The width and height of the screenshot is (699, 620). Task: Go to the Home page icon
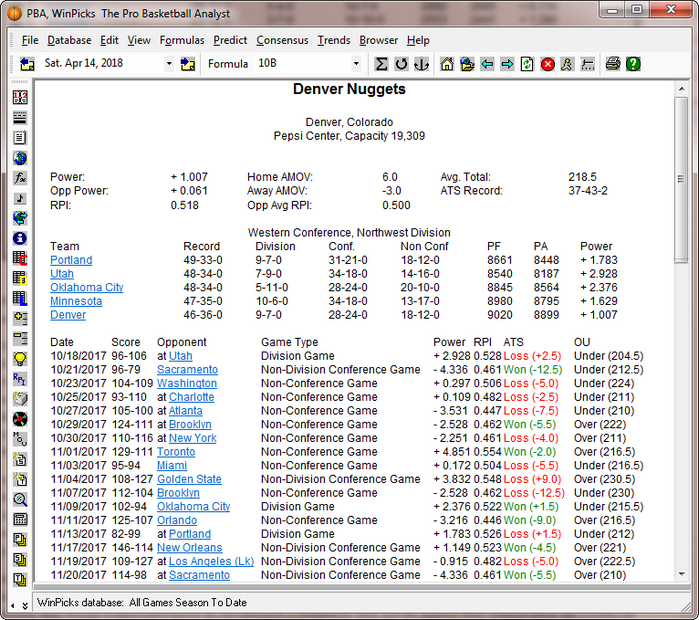(447, 64)
